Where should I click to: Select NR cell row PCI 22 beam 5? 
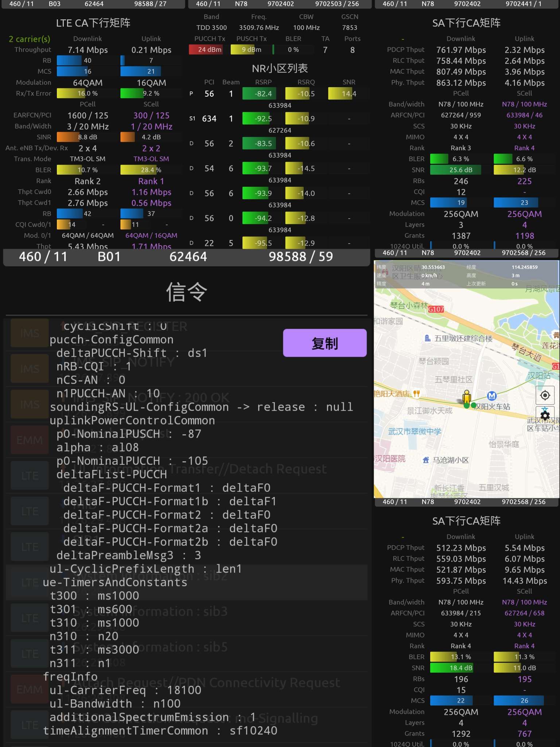click(x=280, y=243)
